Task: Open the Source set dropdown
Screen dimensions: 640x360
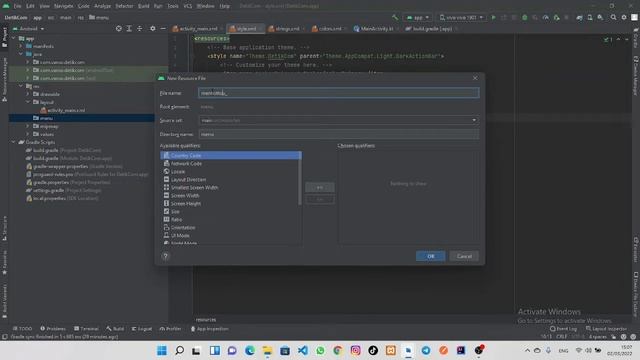Action: coord(338,120)
